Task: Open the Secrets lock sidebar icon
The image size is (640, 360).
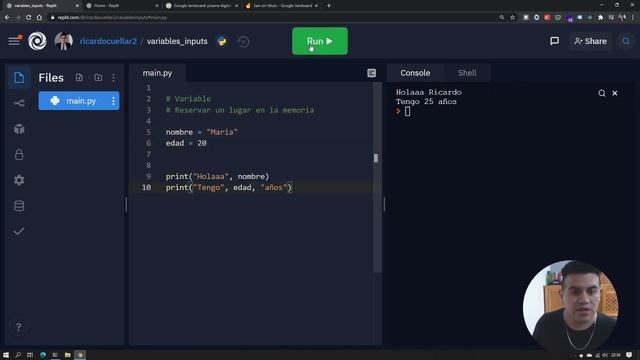Action: [19, 155]
